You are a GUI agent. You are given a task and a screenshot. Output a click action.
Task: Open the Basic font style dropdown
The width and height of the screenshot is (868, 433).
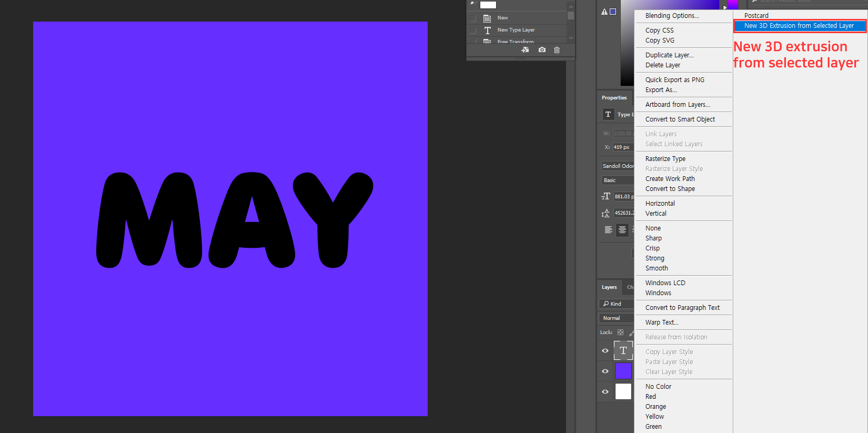[x=618, y=180]
